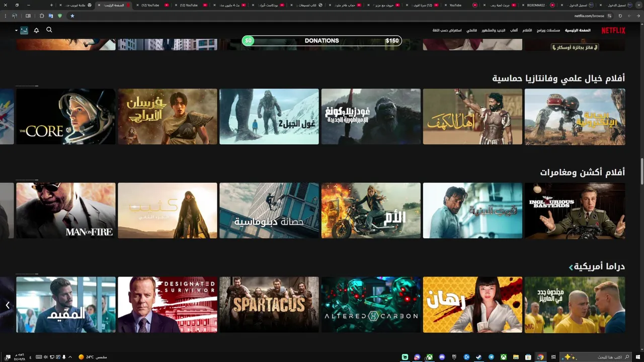Open Spartacus series thumbnail

(269, 305)
